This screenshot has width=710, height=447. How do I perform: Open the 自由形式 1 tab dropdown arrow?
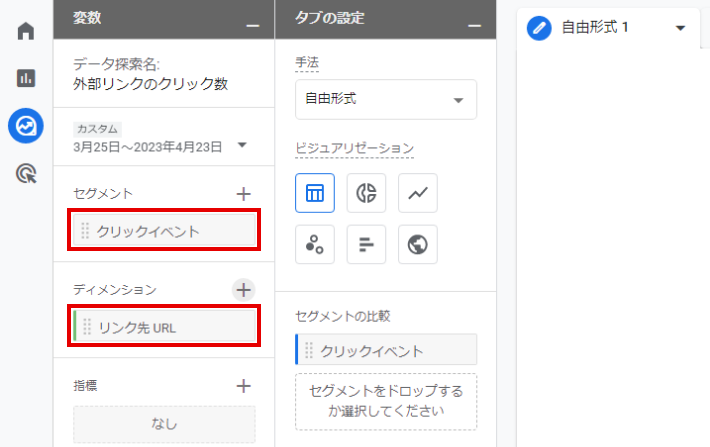[x=680, y=28]
